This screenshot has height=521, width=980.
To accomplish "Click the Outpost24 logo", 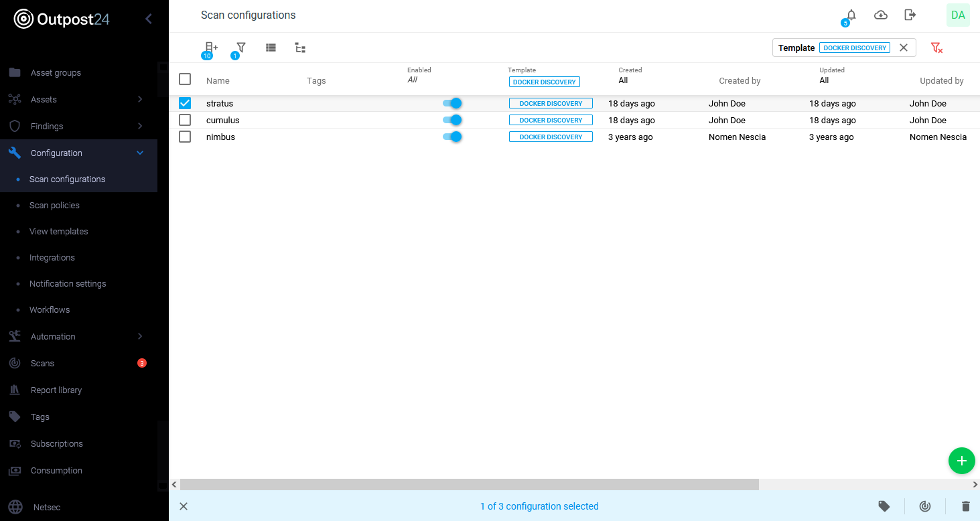I will coord(62,19).
